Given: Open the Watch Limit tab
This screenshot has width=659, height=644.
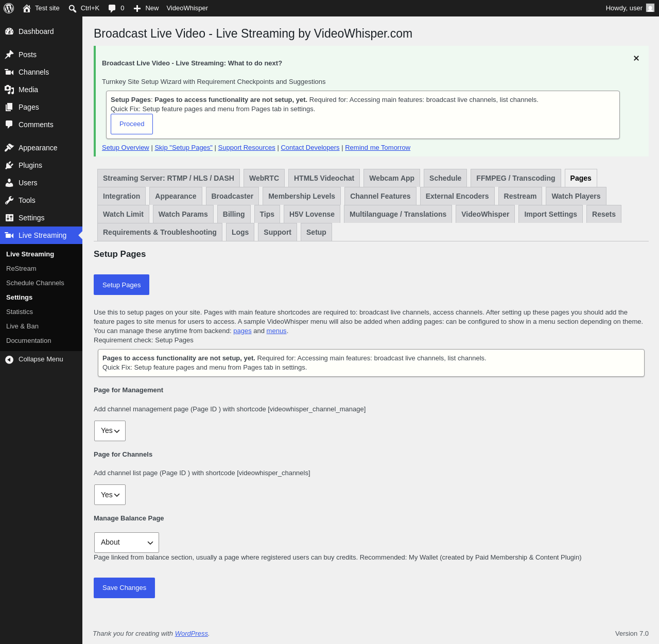Looking at the screenshot, I should tap(123, 214).
